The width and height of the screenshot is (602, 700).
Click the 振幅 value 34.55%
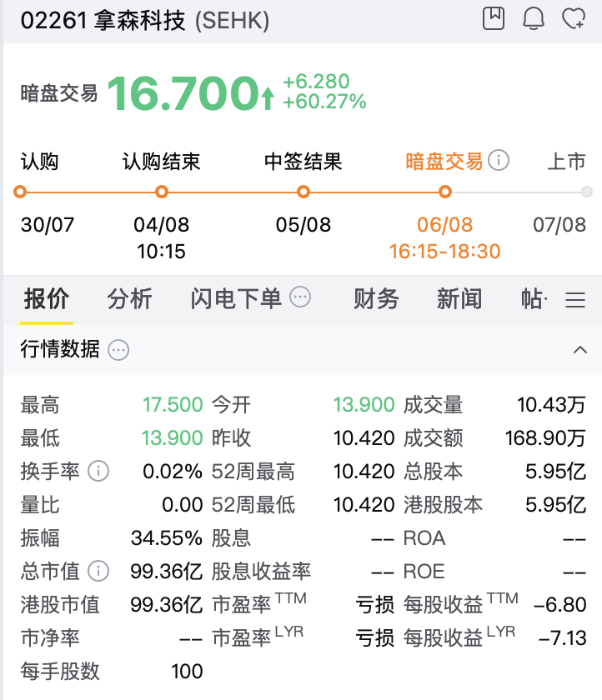(x=167, y=538)
